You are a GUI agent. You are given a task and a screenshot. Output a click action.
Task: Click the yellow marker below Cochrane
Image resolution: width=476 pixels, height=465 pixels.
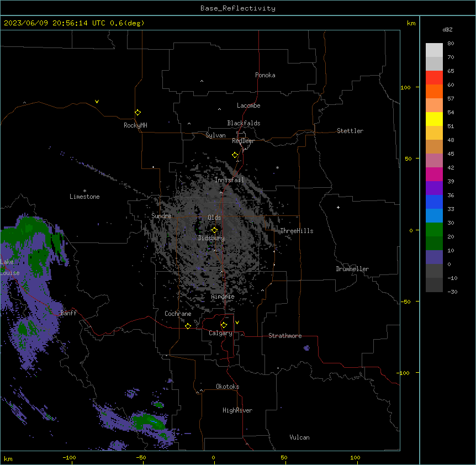[x=188, y=326]
